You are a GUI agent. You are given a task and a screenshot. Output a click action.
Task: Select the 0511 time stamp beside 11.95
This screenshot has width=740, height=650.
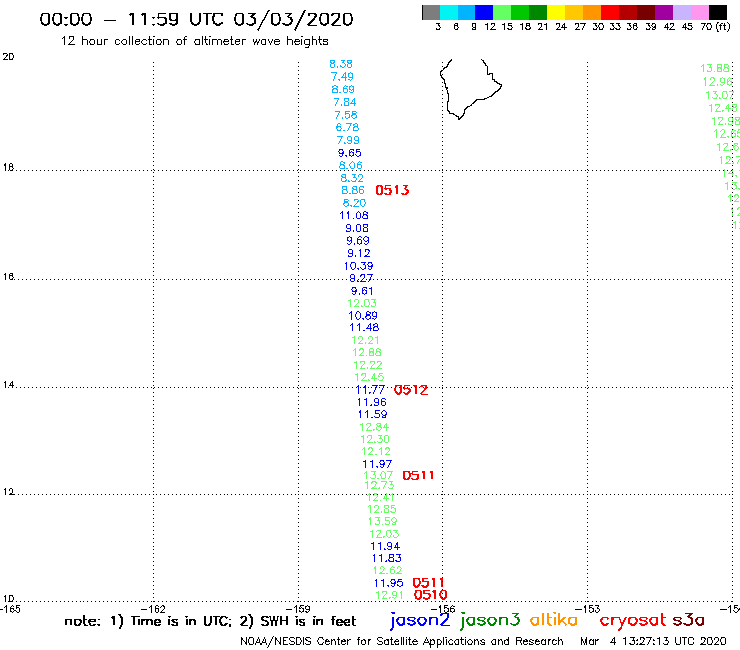click(429, 583)
